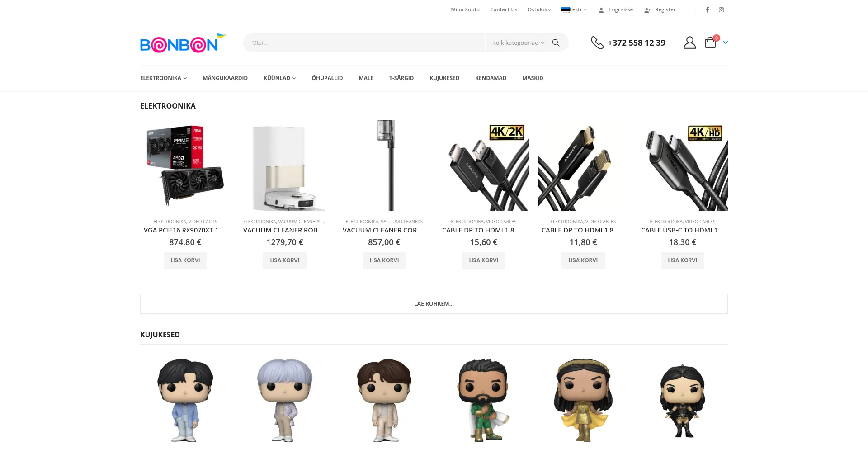Open the Kendamad menu item

[491, 78]
